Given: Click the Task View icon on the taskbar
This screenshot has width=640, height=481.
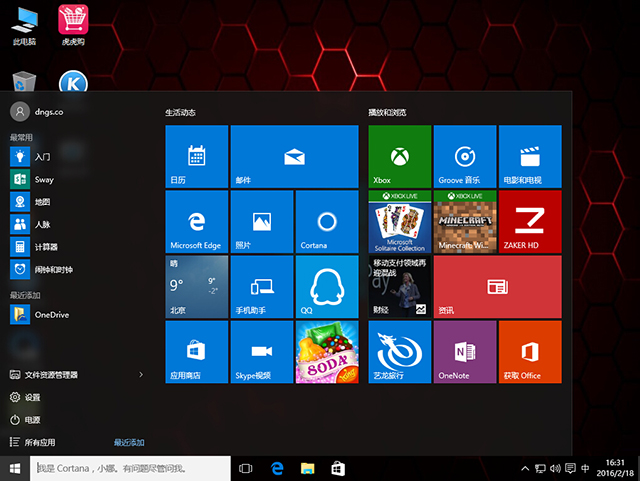Looking at the screenshot, I should click(246, 468).
